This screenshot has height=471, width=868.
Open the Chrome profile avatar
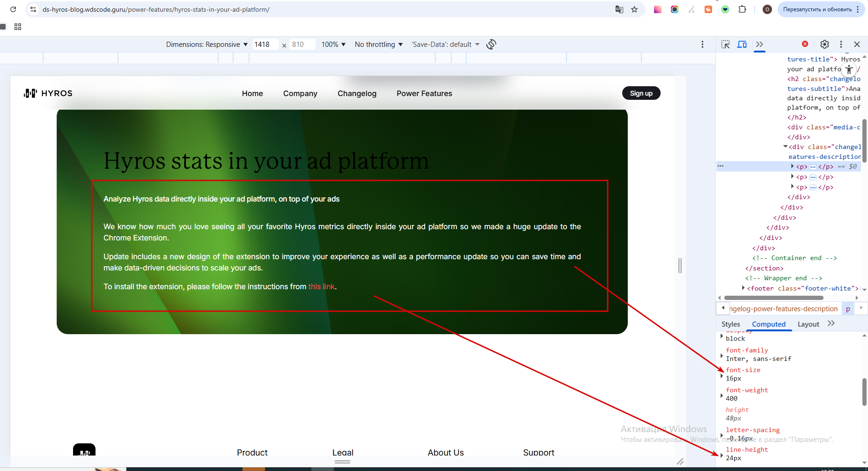(x=767, y=9)
